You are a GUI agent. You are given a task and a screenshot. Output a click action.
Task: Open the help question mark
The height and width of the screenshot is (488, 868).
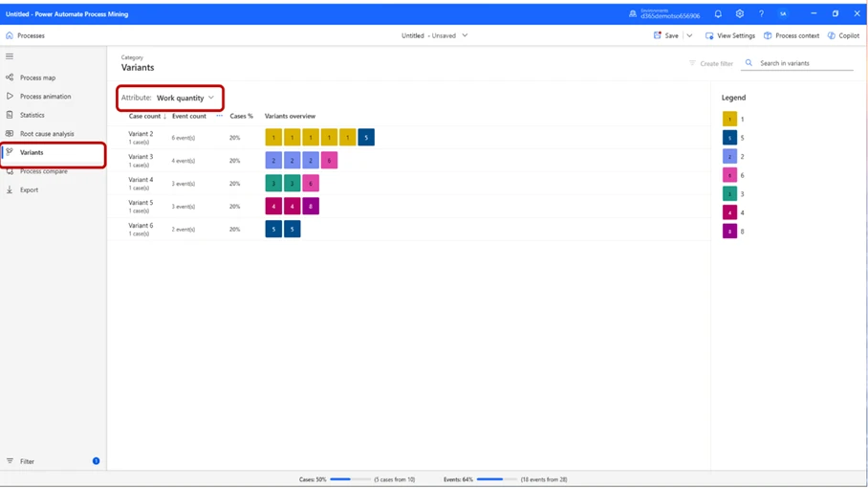point(761,13)
